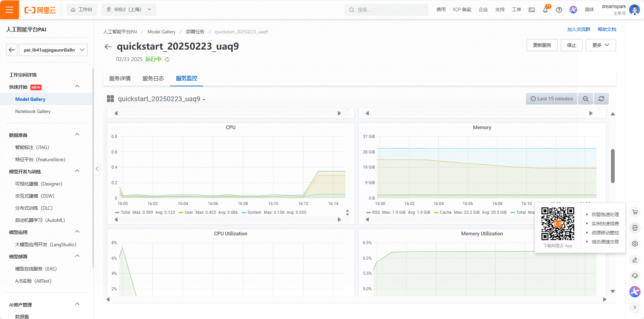Collapse the 数据准备 section
The height and width of the screenshot is (319, 644).
click(77, 135)
